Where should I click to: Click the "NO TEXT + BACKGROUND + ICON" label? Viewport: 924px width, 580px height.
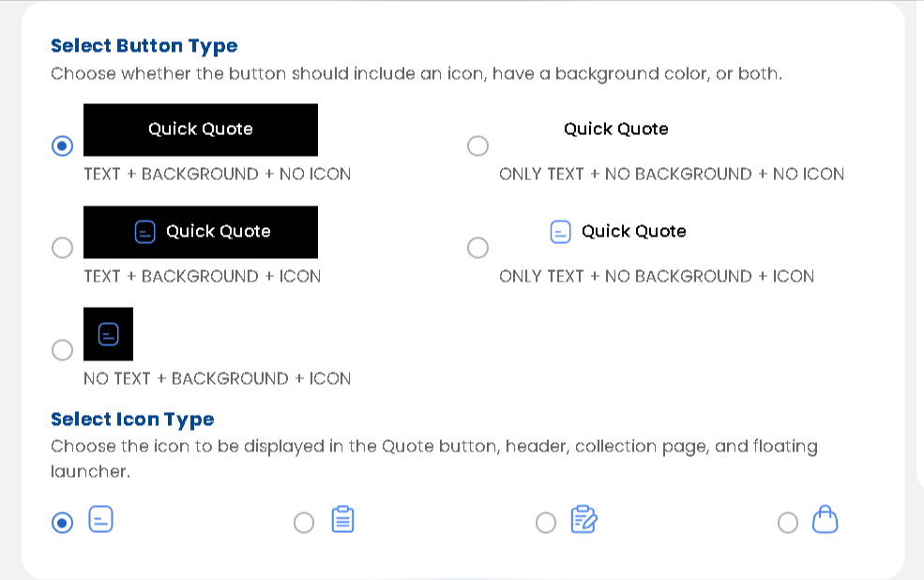tap(218, 379)
